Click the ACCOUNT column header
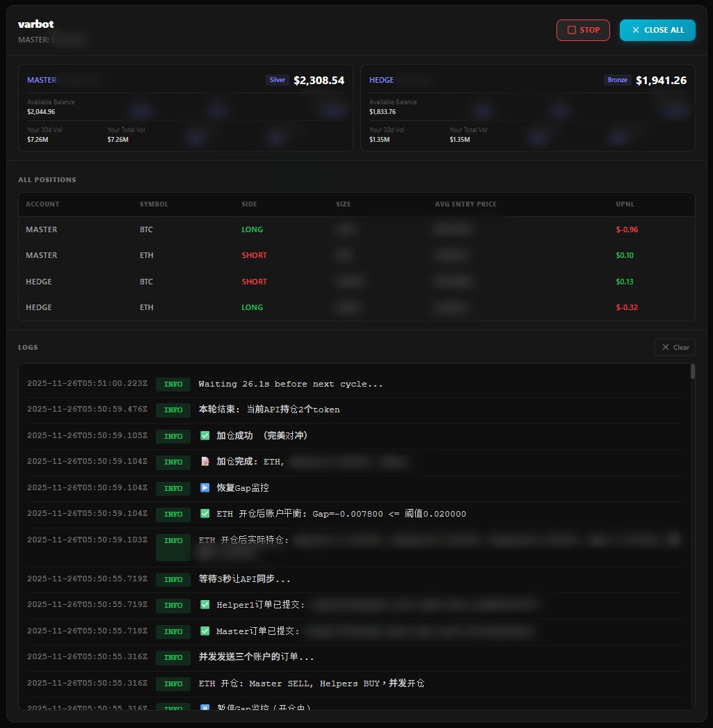The height and width of the screenshot is (728, 713). (x=42, y=204)
